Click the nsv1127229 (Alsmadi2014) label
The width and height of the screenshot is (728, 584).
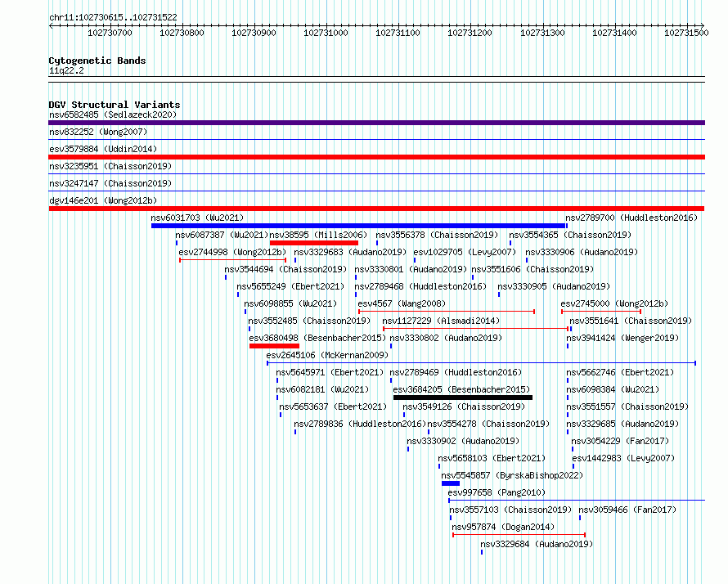coord(441,321)
